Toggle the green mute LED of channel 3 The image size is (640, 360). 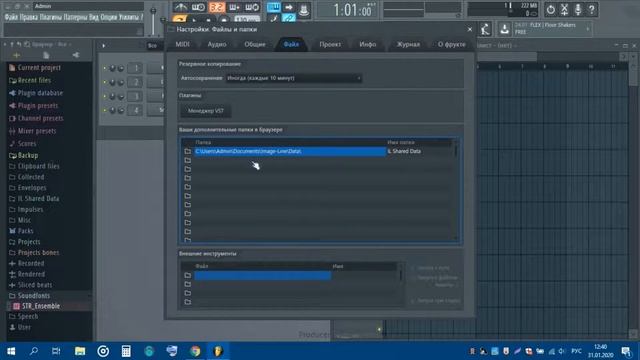104,96
